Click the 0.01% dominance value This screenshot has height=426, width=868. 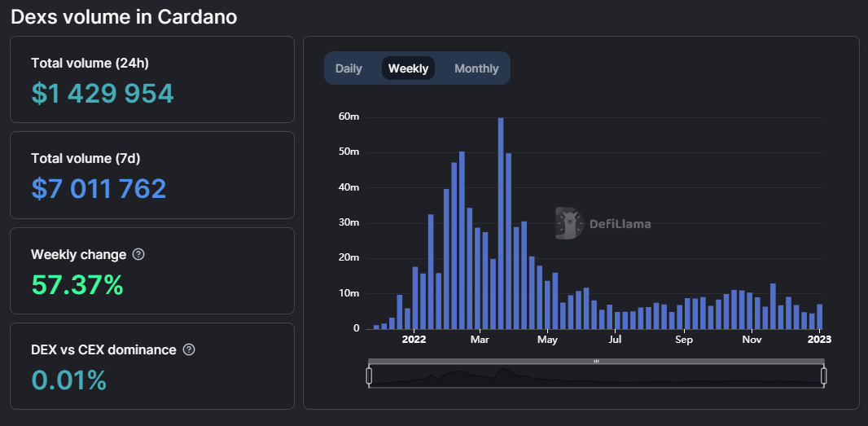click(69, 380)
